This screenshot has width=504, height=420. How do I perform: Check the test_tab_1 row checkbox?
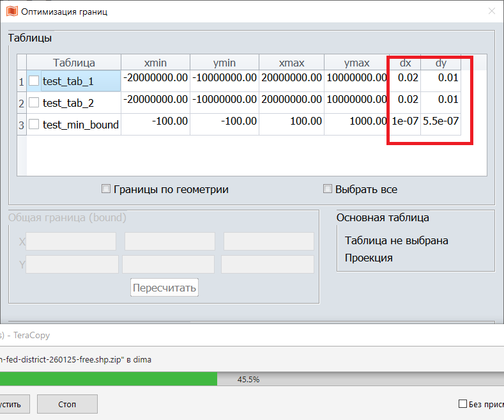[x=34, y=81]
